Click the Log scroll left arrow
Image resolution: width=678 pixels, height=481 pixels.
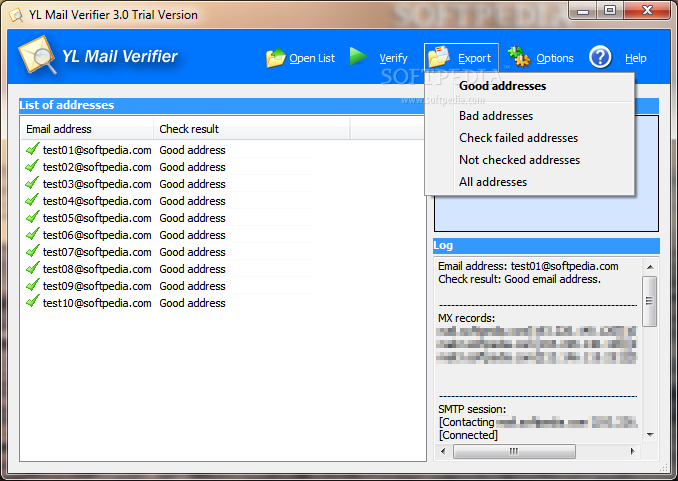pyautogui.click(x=443, y=451)
